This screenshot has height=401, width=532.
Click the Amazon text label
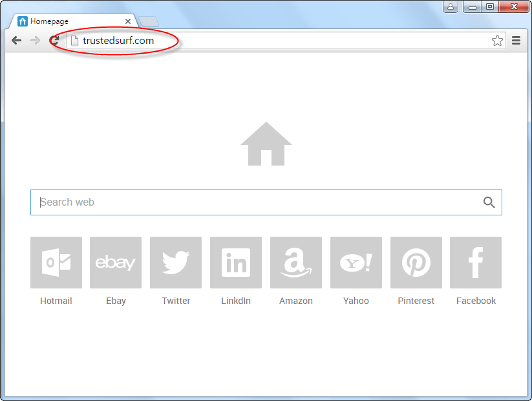coord(296,301)
